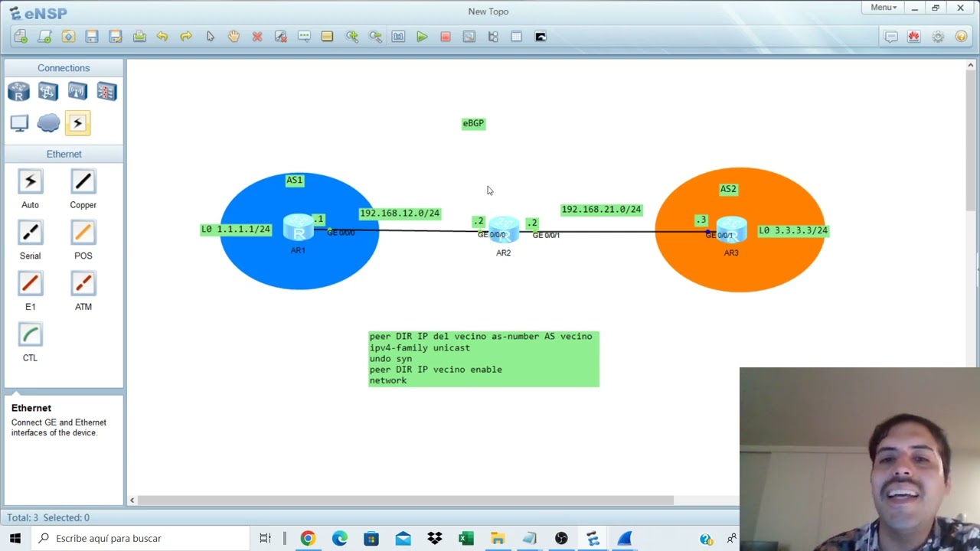Viewport: 980px width, 551px height.
Task: Open eNSP settings gear icon
Action: pos(938,37)
